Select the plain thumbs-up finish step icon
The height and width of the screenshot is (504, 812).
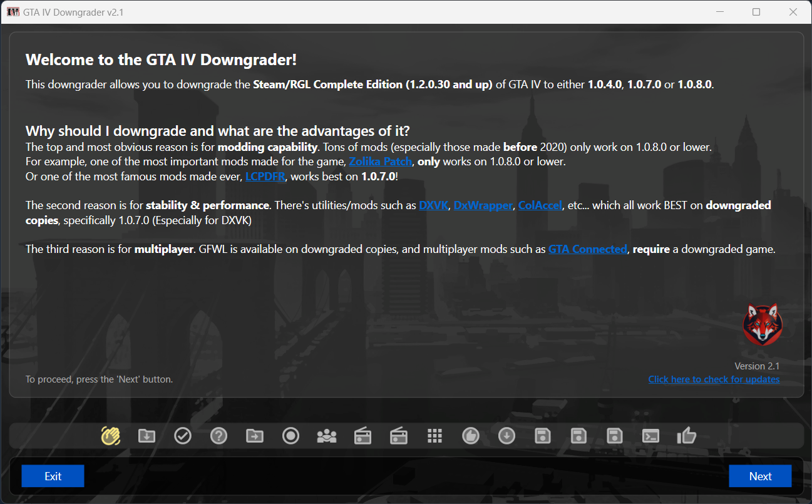tap(687, 436)
